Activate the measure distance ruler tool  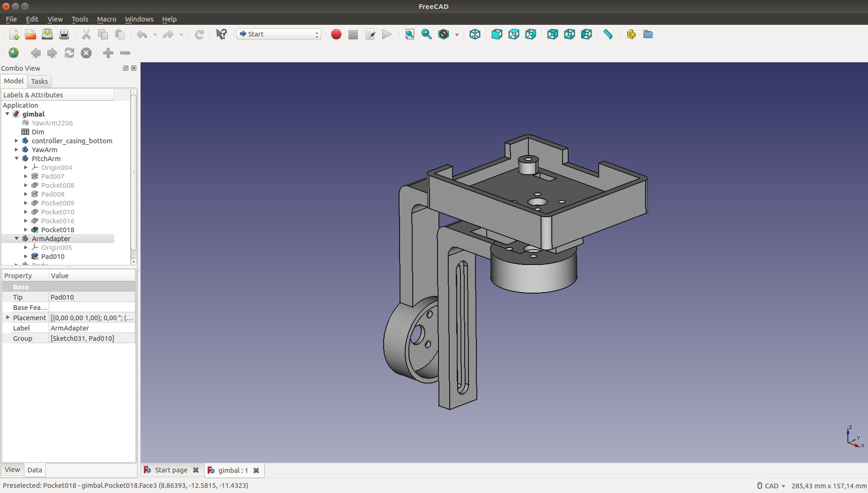[x=608, y=34]
